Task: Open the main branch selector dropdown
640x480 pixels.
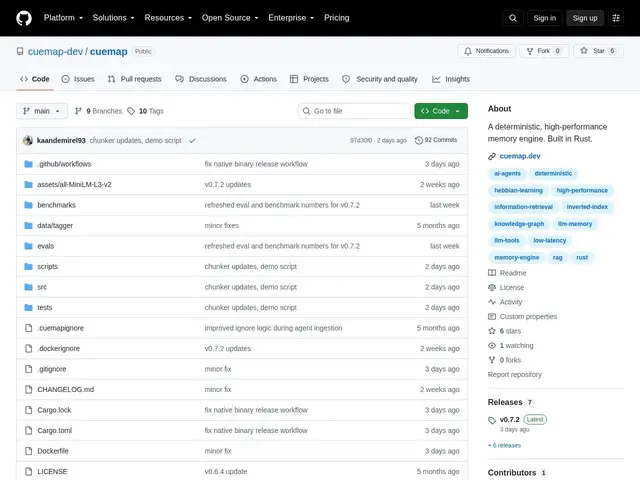Action: tap(42, 111)
